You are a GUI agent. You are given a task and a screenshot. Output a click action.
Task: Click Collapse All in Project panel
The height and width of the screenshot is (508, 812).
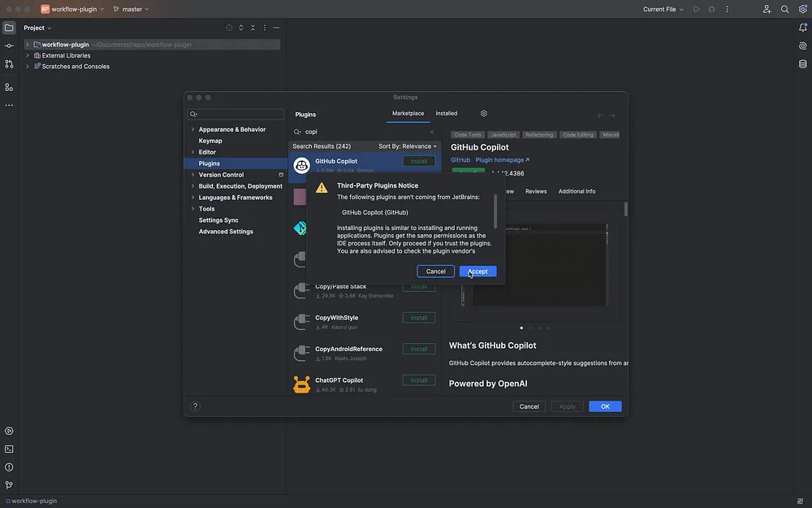point(253,28)
